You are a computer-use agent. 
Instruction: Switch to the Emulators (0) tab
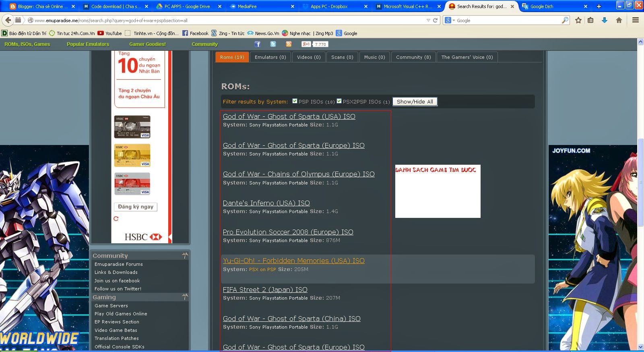click(x=270, y=57)
